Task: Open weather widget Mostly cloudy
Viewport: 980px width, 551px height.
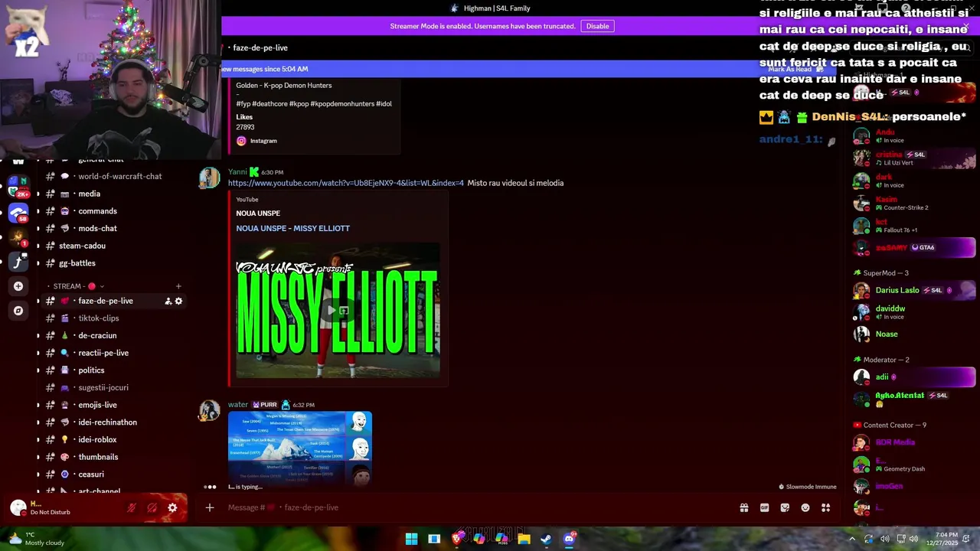Action: (37, 539)
